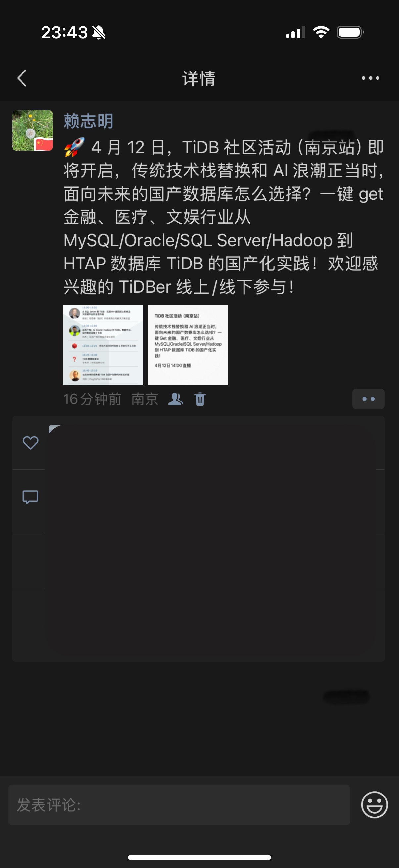Open the 赖志明 username link
The image size is (399, 868).
click(x=88, y=121)
